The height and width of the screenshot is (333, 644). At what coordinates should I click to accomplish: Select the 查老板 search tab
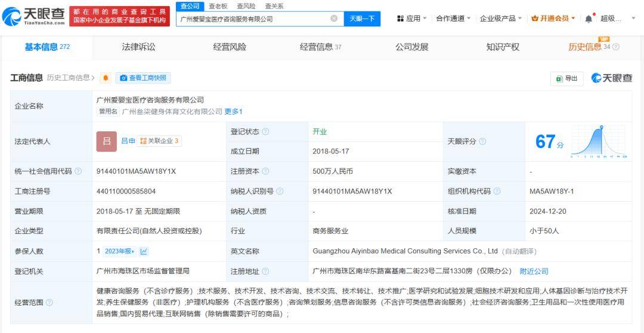218,6
